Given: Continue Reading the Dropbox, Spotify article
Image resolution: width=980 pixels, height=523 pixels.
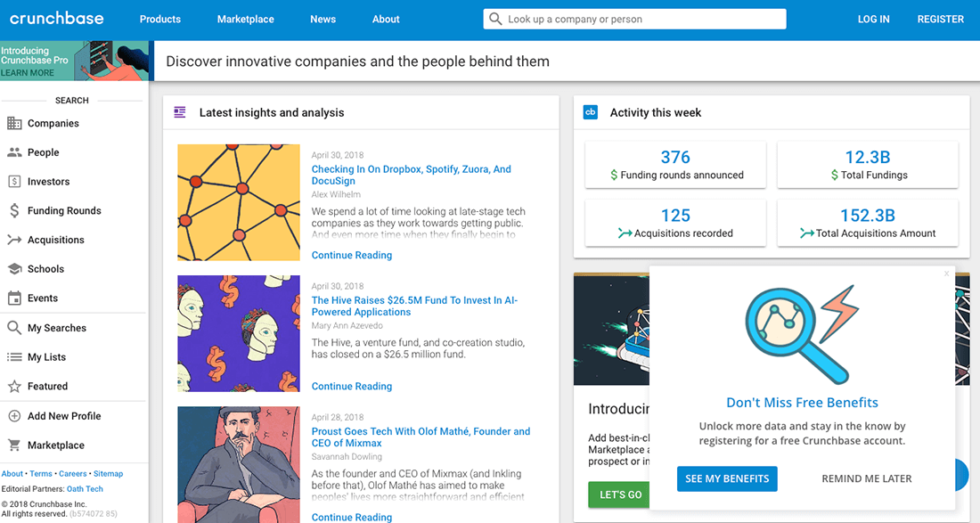Looking at the screenshot, I should click(352, 255).
